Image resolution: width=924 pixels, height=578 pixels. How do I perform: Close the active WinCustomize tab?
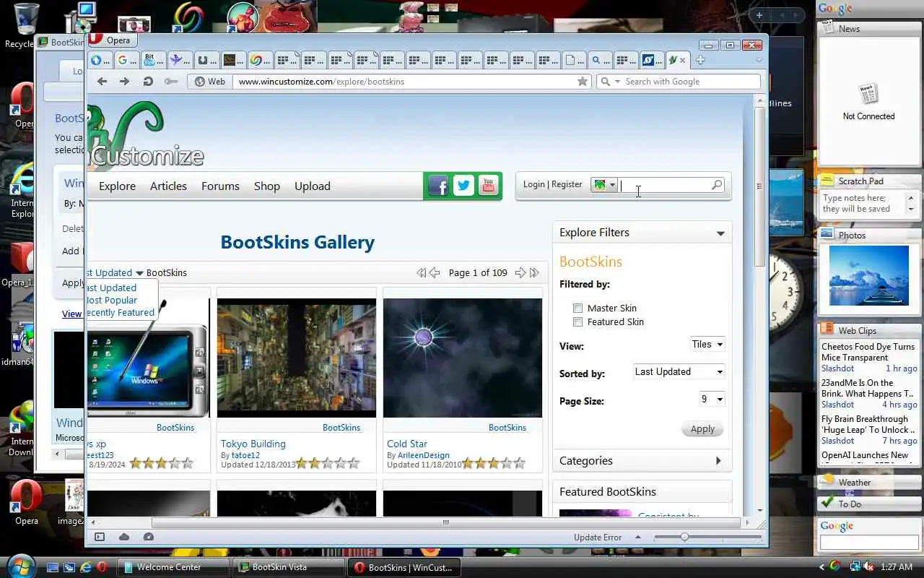683,60
